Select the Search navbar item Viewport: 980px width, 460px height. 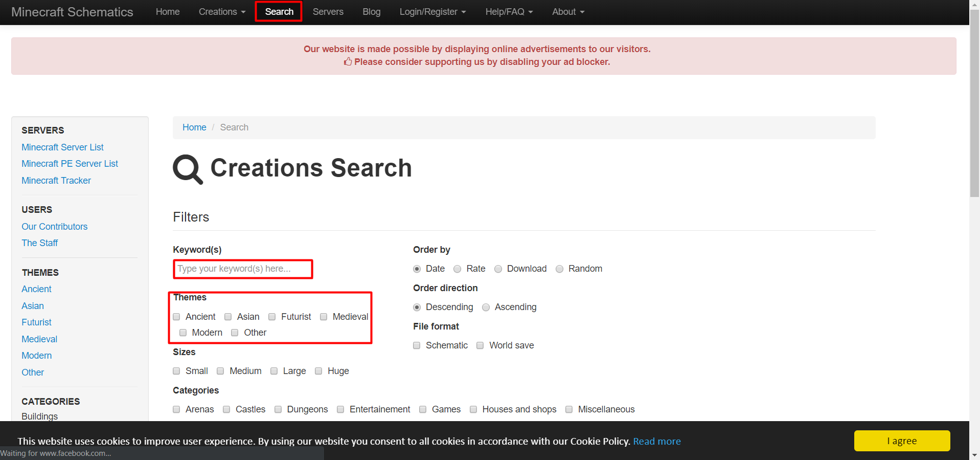click(279, 12)
